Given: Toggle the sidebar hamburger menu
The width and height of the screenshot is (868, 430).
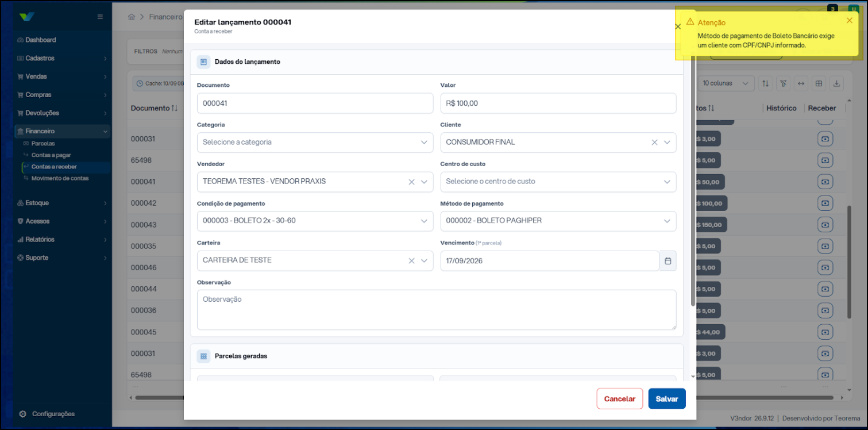Looking at the screenshot, I should click(x=100, y=17).
